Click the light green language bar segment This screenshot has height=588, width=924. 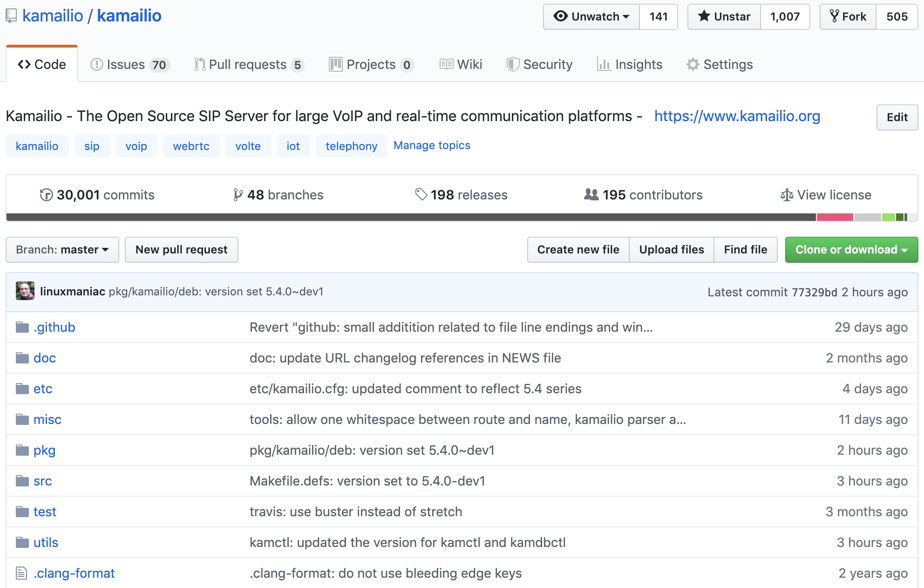[x=889, y=217]
